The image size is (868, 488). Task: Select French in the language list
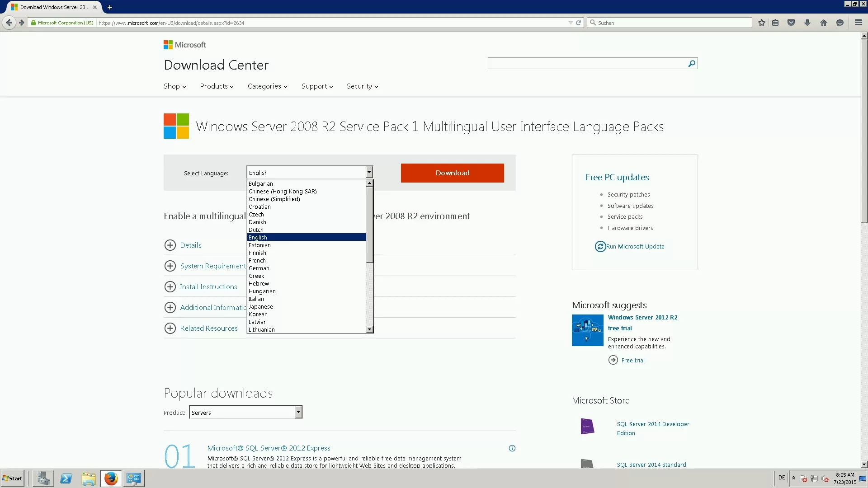307,260
